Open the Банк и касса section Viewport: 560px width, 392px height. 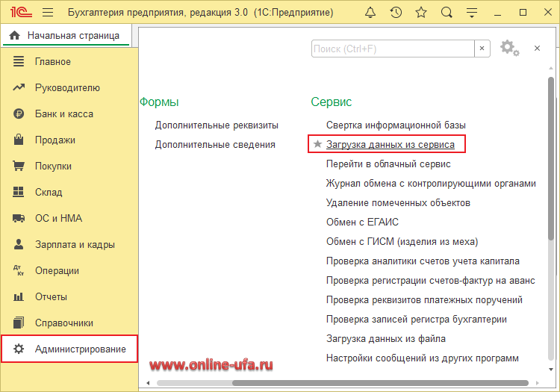pos(63,114)
